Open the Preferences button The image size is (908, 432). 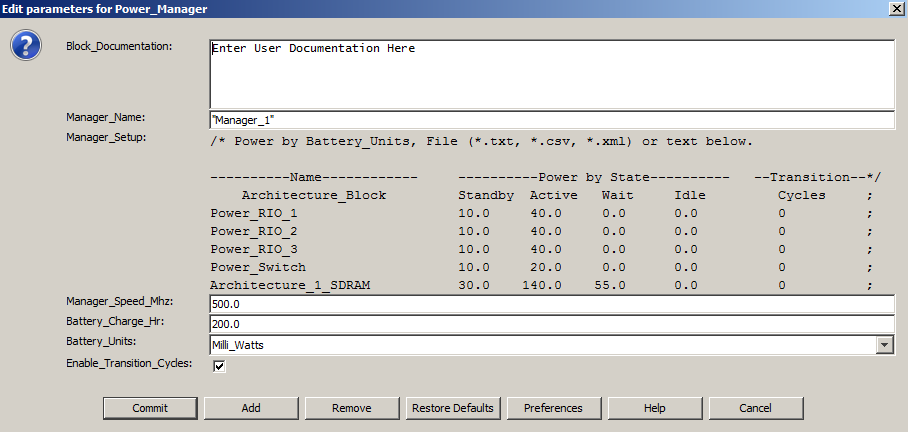pyautogui.click(x=554, y=408)
